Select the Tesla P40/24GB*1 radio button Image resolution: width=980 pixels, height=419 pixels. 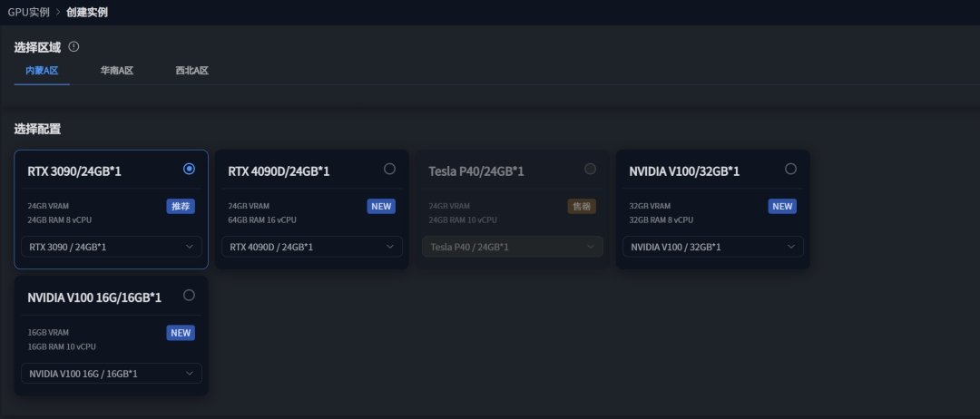pyautogui.click(x=590, y=169)
